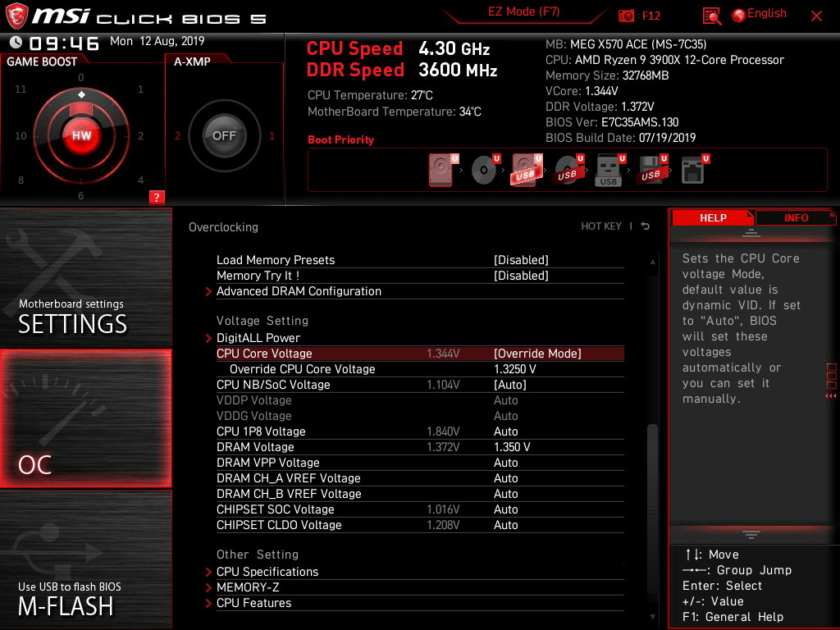Select the USB key boot device icon
Image resolution: width=840 pixels, height=630 pixels.
(610, 170)
